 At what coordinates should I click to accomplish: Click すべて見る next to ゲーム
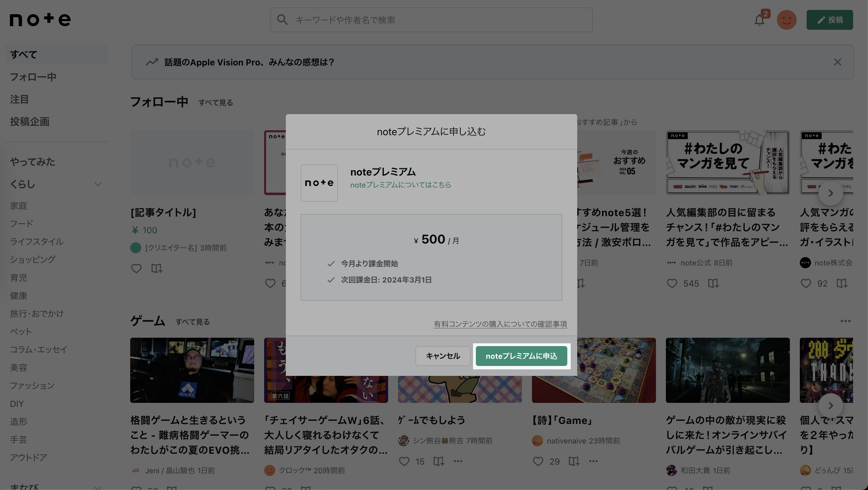(193, 322)
